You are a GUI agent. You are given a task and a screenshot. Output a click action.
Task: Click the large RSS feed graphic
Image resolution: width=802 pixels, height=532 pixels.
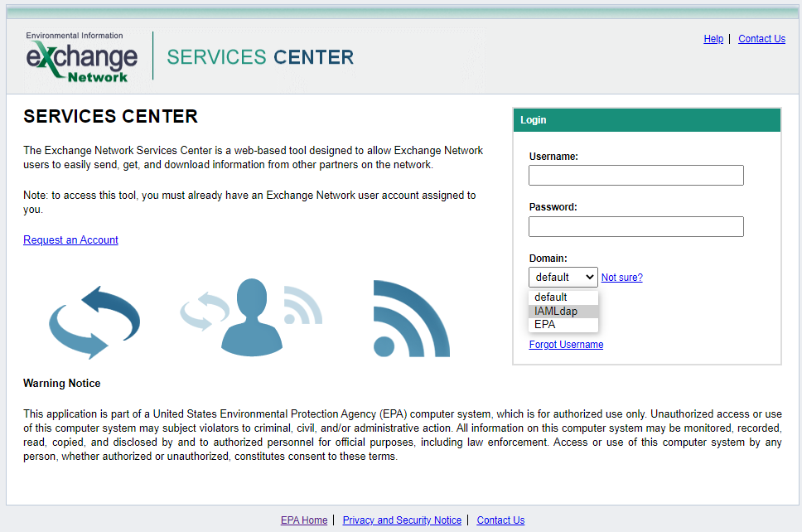411,318
